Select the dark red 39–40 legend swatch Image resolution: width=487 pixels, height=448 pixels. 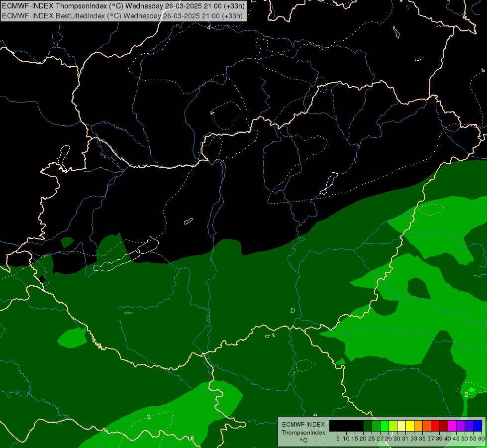[x=444, y=426]
